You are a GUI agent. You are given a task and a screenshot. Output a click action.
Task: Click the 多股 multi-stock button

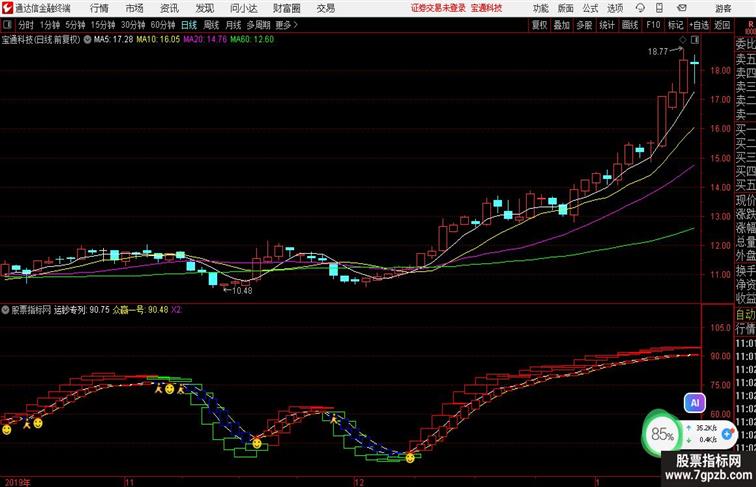(x=584, y=25)
